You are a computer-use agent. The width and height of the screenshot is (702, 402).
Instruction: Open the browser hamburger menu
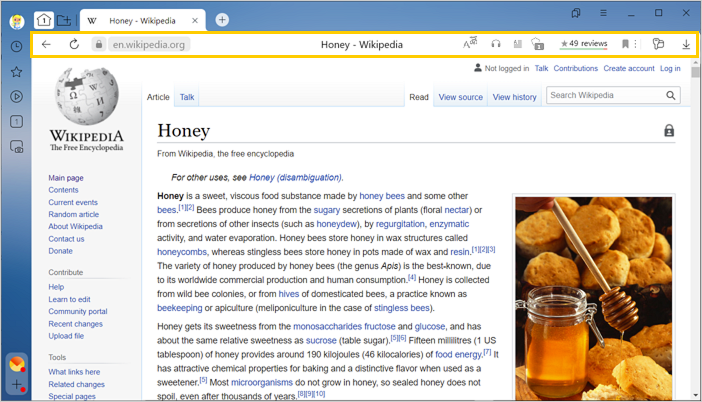coord(603,13)
